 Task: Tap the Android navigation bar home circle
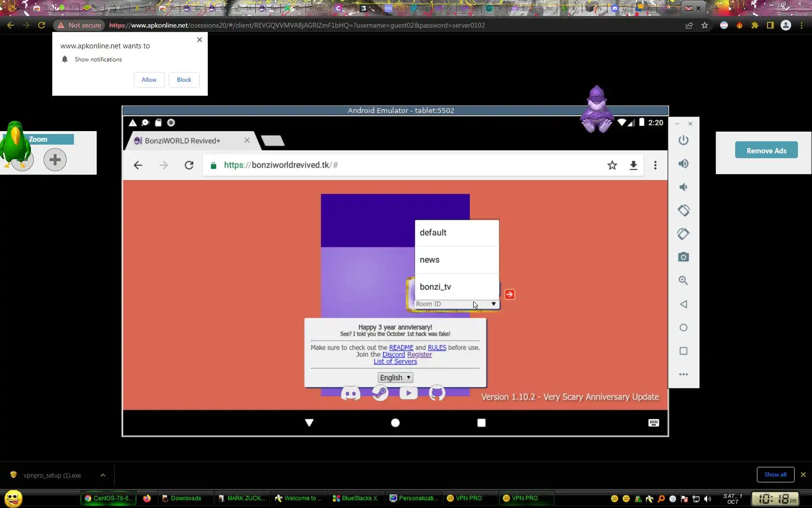point(395,423)
